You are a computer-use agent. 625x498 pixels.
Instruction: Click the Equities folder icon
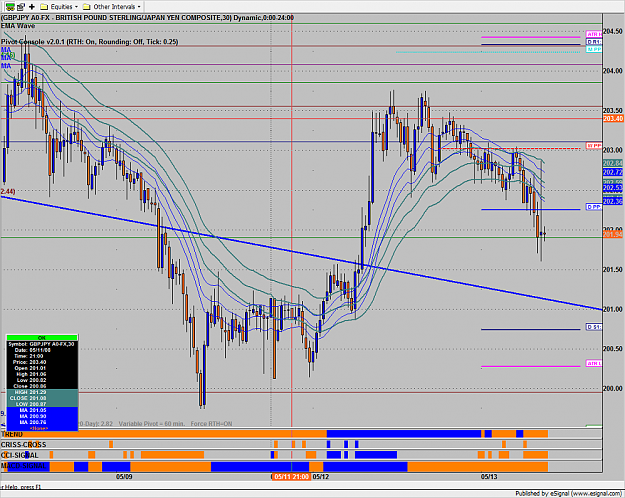point(44,7)
